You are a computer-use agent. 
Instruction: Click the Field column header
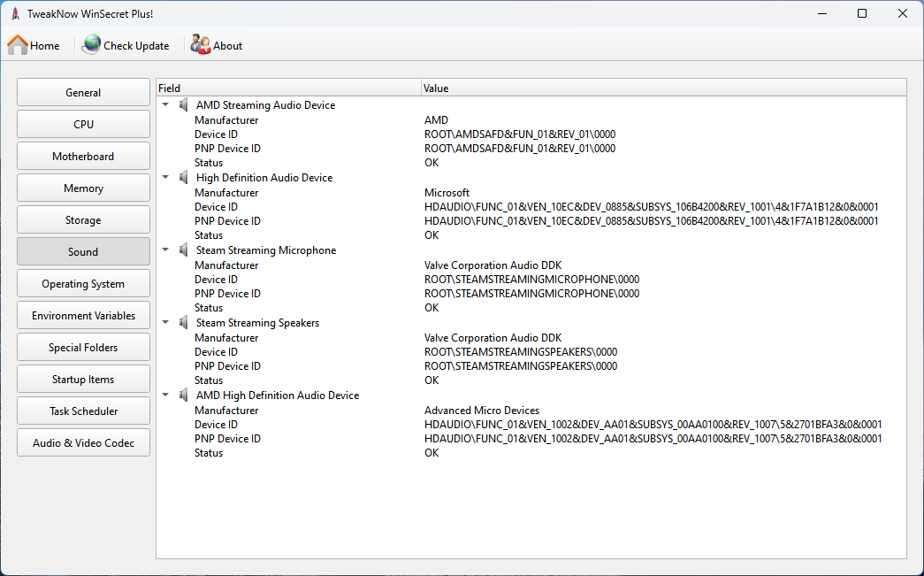point(289,88)
